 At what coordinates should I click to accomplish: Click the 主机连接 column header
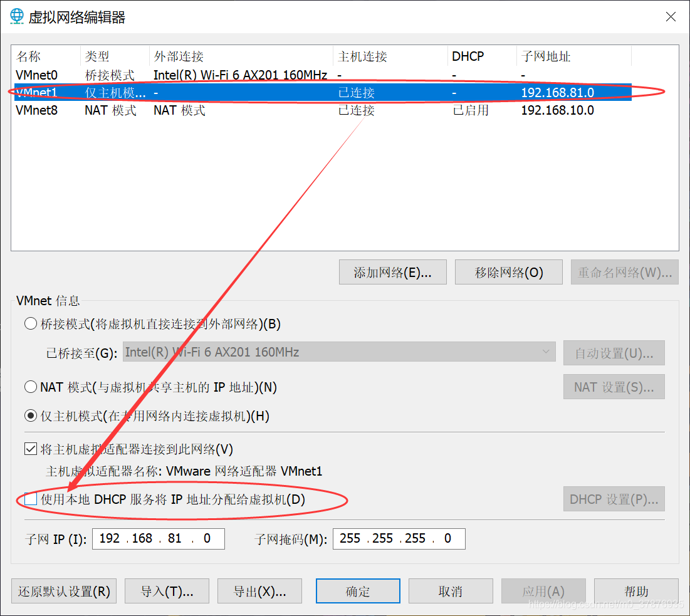coord(390,56)
